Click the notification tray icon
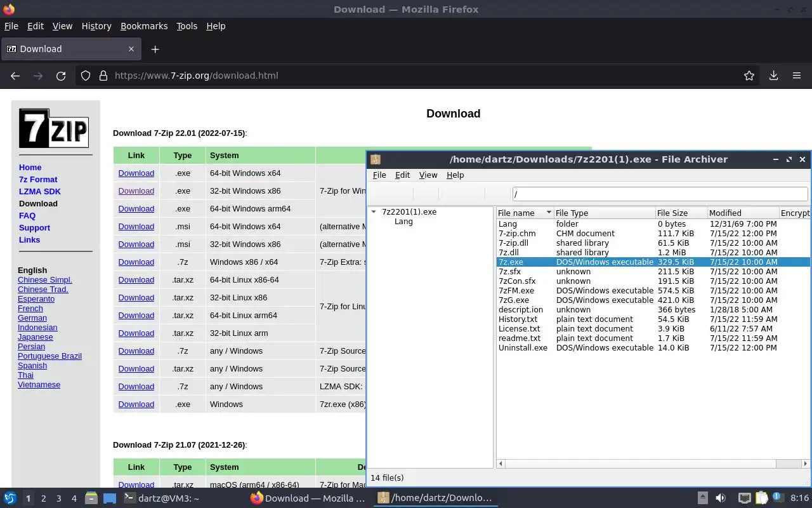The height and width of the screenshot is (508, 812). coord(778,498)
